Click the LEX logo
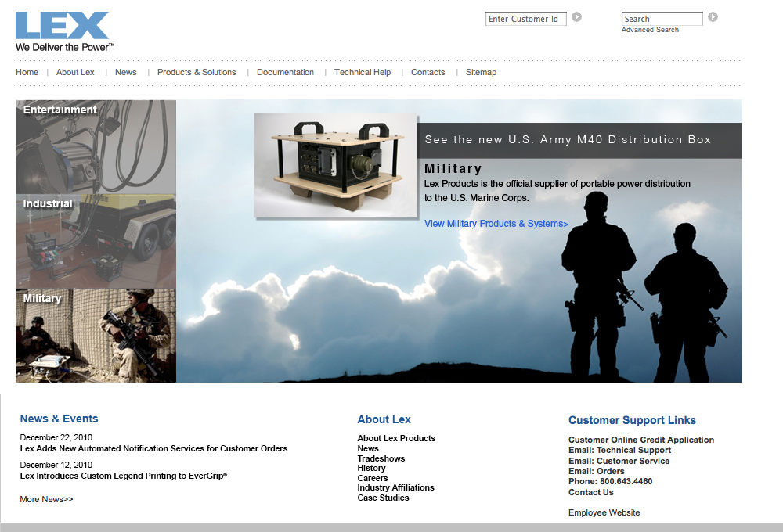Image resolution: width=783 pixels, height=532 pixels. pos(62,26)
